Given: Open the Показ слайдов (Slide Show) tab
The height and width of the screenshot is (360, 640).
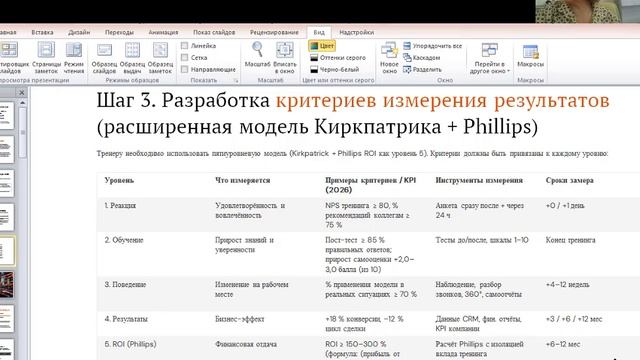Looking at the screenshot, I should coord(214,32).
